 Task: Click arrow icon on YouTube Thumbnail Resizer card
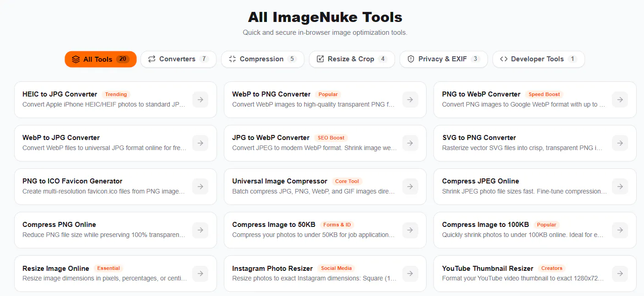tap(620, 274)
